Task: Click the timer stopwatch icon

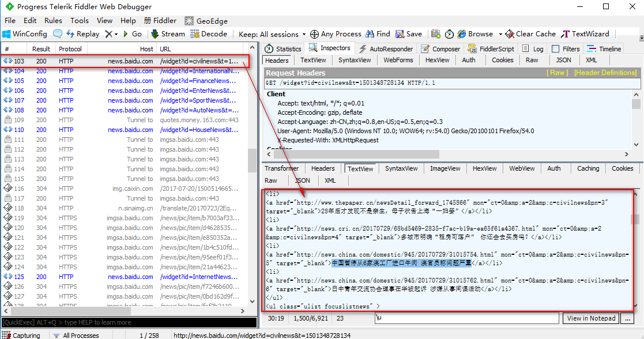Action: click(x=449, y=34)
